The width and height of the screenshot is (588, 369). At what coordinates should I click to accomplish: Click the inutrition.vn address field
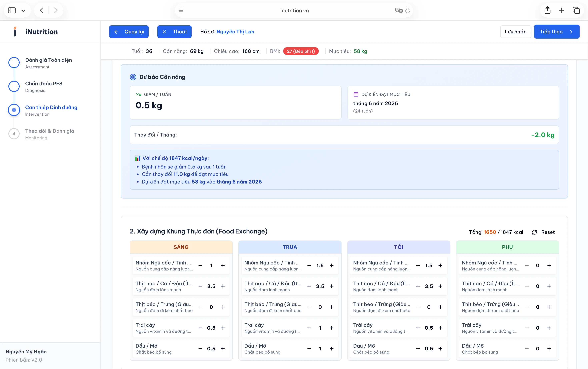(294, 10)
